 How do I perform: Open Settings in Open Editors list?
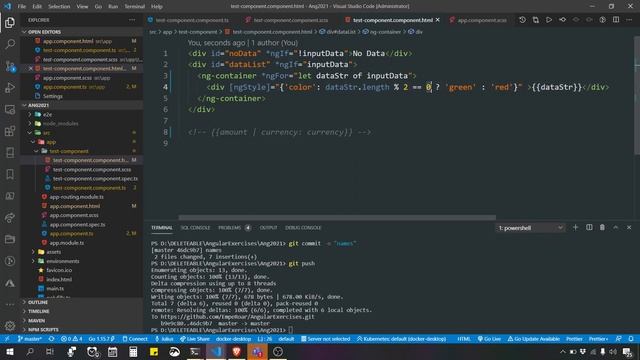(x=53, y=96)
